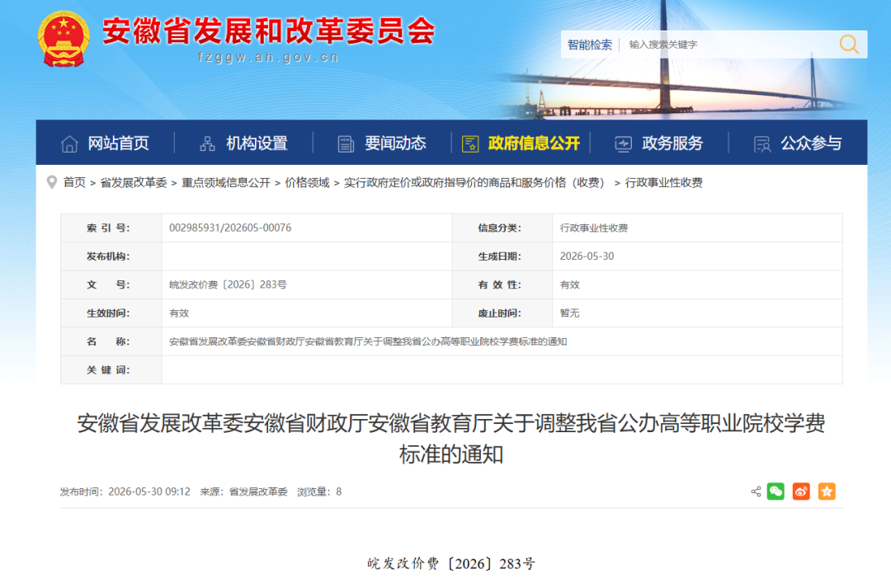This screenshot has height=588, width=891.
Task: Open the 政务服务 menu item
Action: point(659,143)
